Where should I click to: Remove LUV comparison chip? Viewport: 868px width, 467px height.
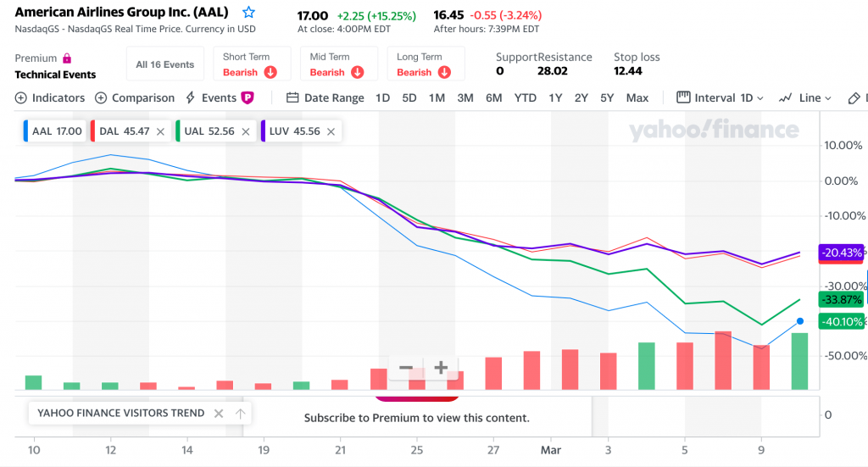coord(331,131)
